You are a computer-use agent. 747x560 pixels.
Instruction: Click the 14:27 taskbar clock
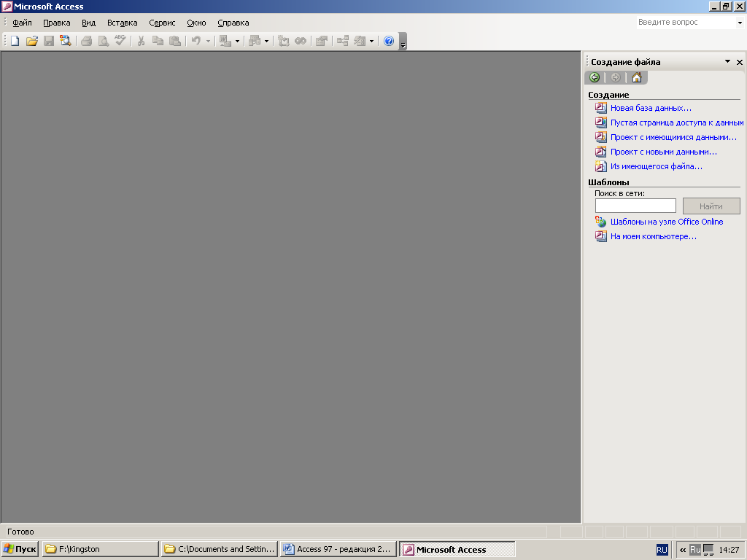click(729, 550)
